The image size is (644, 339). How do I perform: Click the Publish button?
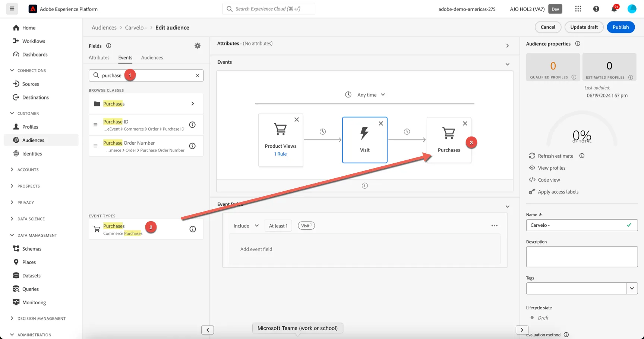click(x=621, y=27)
